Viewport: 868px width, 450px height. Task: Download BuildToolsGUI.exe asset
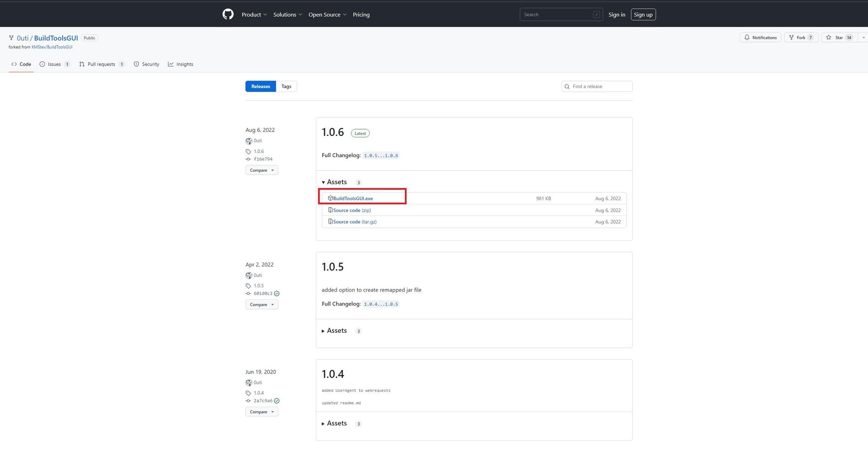(353, 198)
